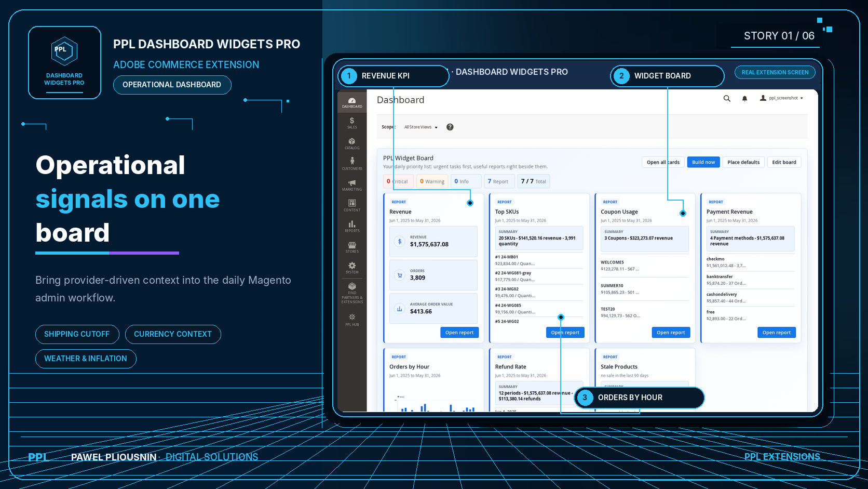Open the Customers sidebar icon

(x=352, y=164)
